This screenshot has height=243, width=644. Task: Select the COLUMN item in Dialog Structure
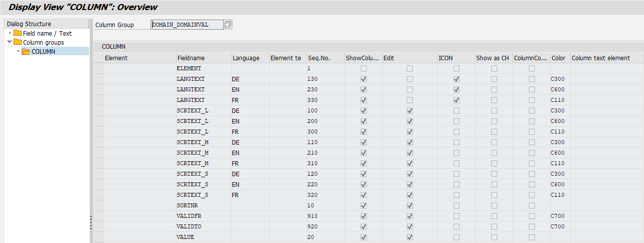pos(43,52)
